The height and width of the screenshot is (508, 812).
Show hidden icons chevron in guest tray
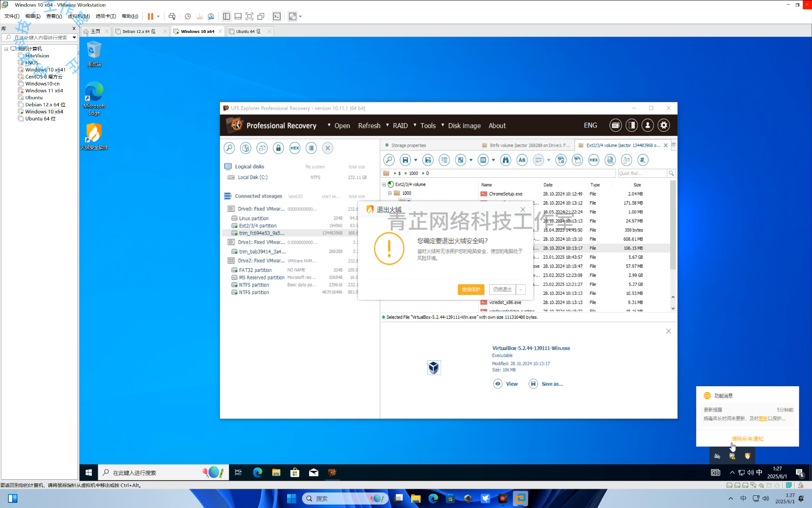(x=732, y=472)
